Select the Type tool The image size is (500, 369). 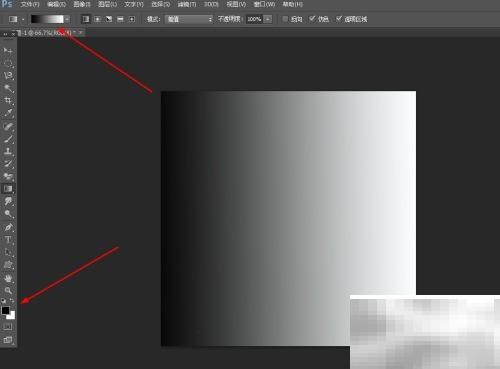[8, 240]
